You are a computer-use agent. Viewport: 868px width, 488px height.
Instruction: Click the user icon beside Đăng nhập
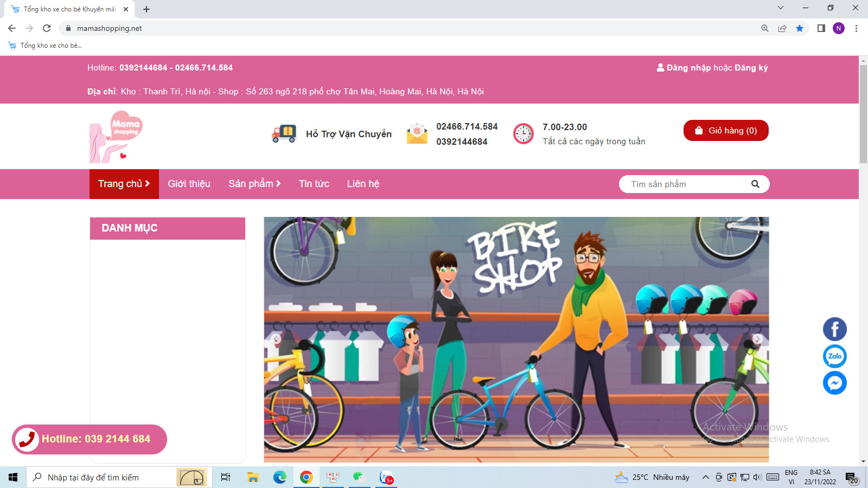660,68
